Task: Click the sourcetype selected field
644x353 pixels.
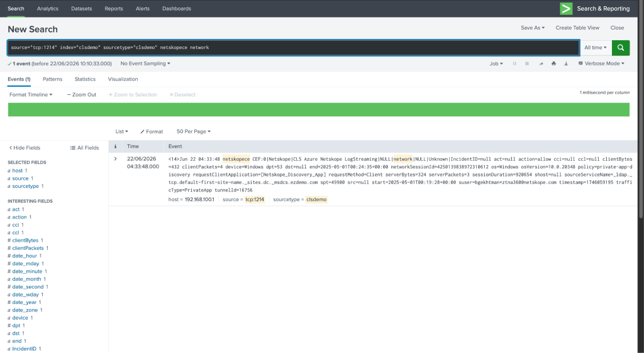Action: [x=25, y=186]
